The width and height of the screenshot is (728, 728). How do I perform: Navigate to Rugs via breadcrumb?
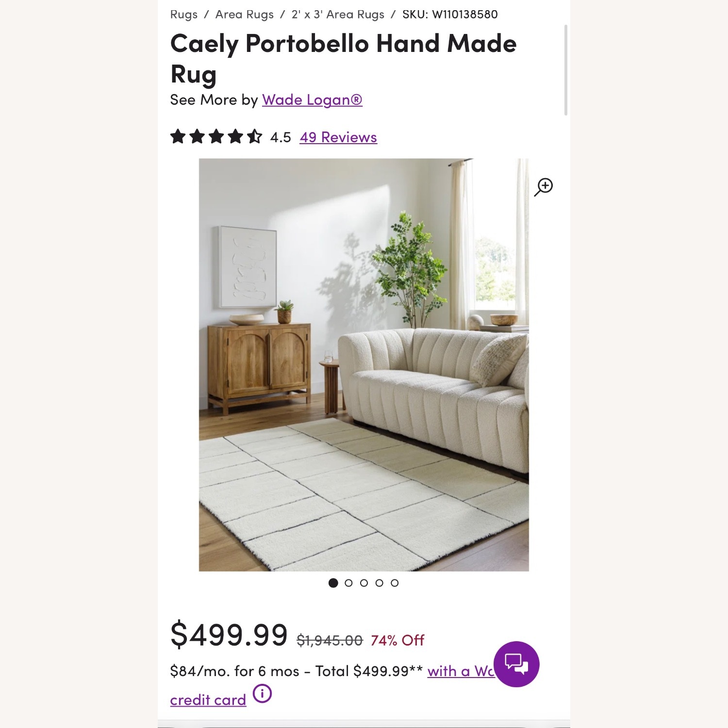pyautogui.click(x=182, y=15)
